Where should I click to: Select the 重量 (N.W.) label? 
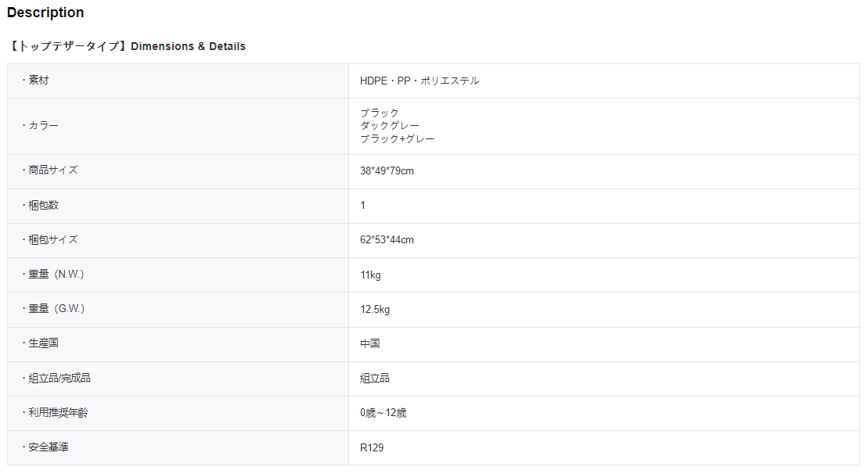[x=56, y=274]
